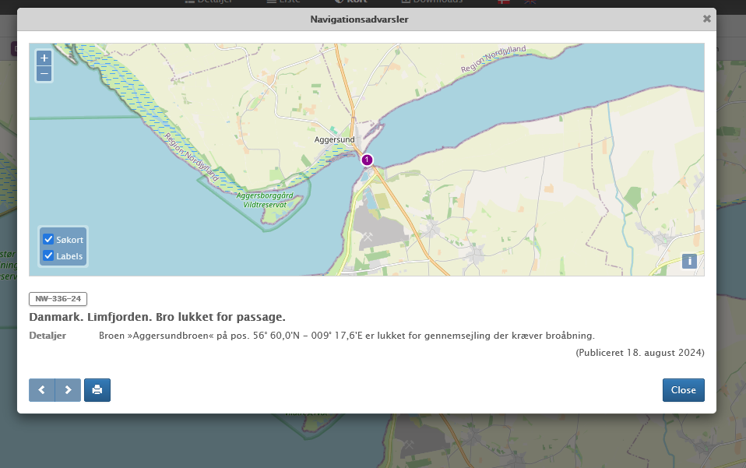Image resolution: width=746 pixels, height=468 pixels.
Task: Click Aggersborggård Vildtreservat on the map
Action: click(x=264, y=200)
